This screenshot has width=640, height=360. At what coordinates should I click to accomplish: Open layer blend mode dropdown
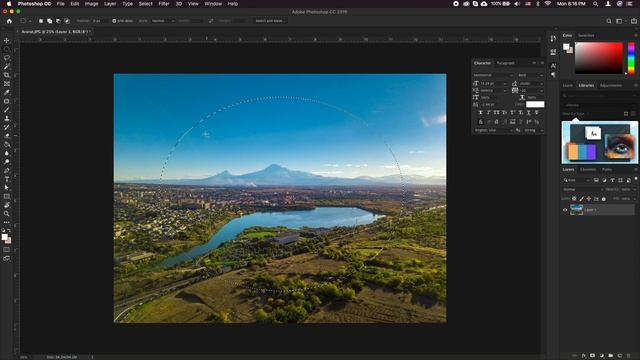pos(582,189)
